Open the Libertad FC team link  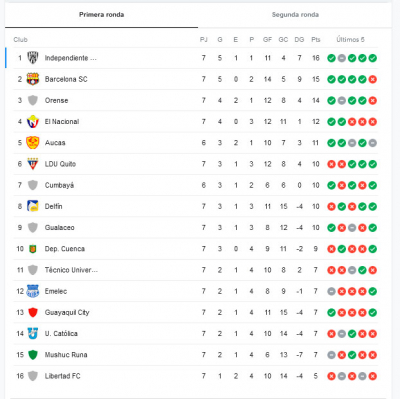tap(63, 376)
